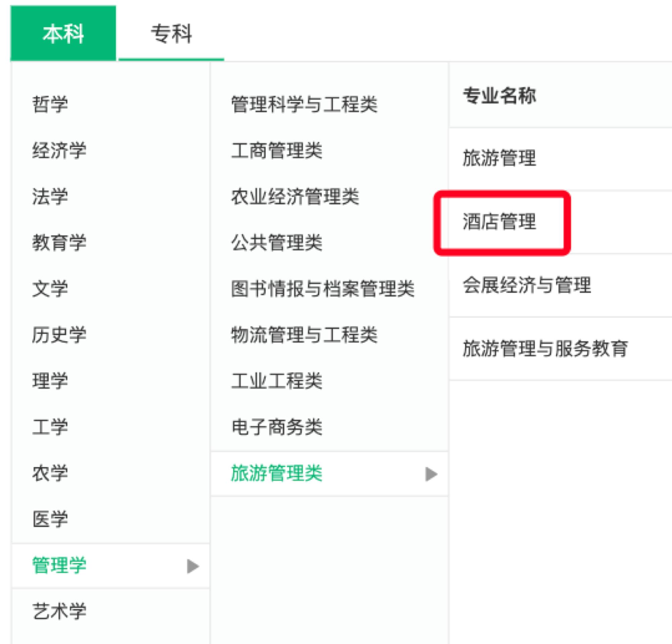The height and width of the screenshot is (644, 672).
Task: Click the 专业名称 column header
Action: [x=499, y=96]
